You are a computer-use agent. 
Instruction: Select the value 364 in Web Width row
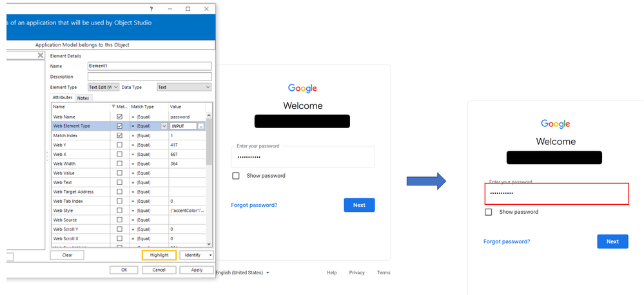coord(173,164)
